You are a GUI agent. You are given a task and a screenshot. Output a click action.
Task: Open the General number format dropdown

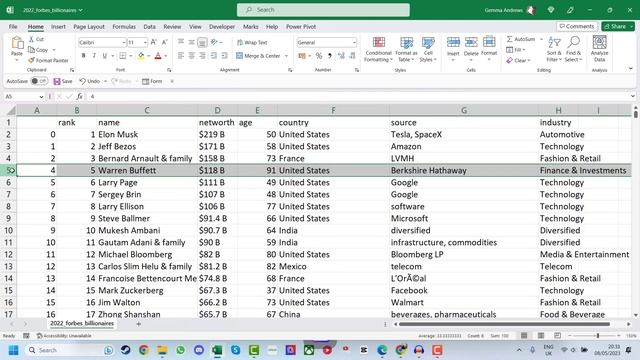pos(354,42)
